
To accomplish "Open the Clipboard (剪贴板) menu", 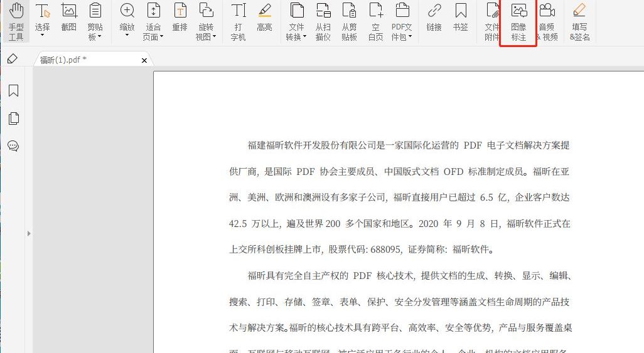I will [95, 21].
